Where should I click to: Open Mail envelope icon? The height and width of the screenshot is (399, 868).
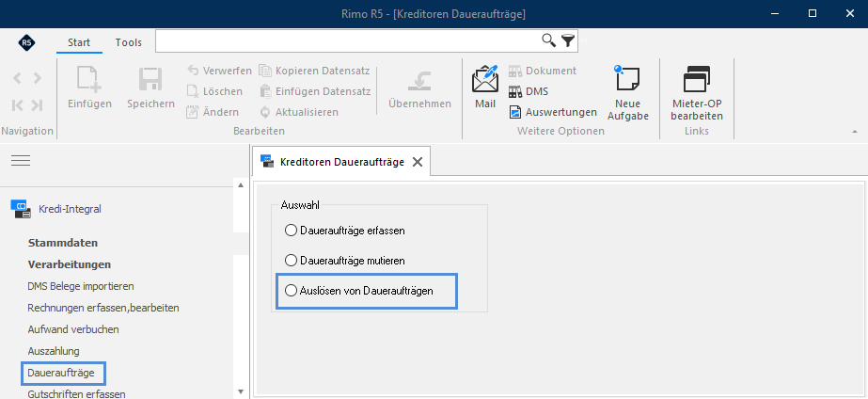[485, 79]
